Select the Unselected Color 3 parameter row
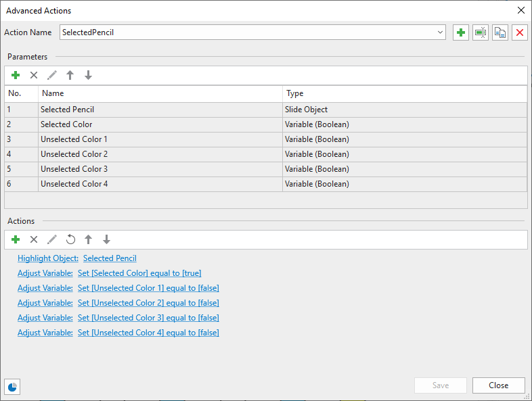 click(x=160, y=169)
